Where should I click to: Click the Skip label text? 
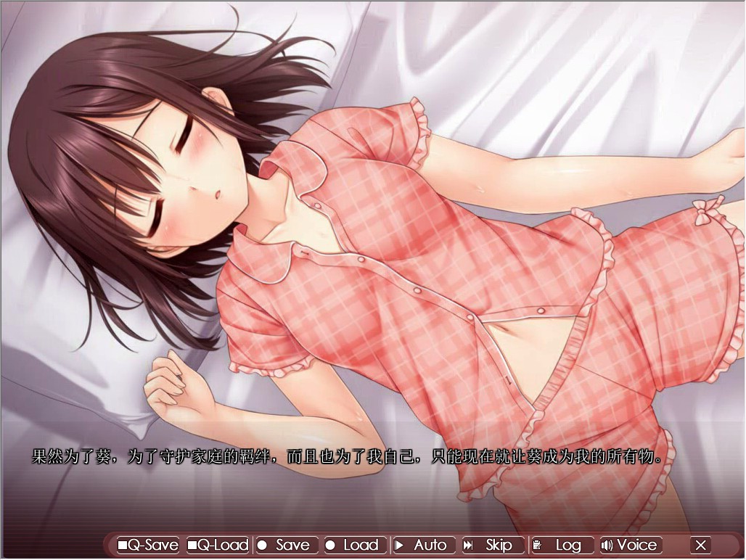click(499, 545)
